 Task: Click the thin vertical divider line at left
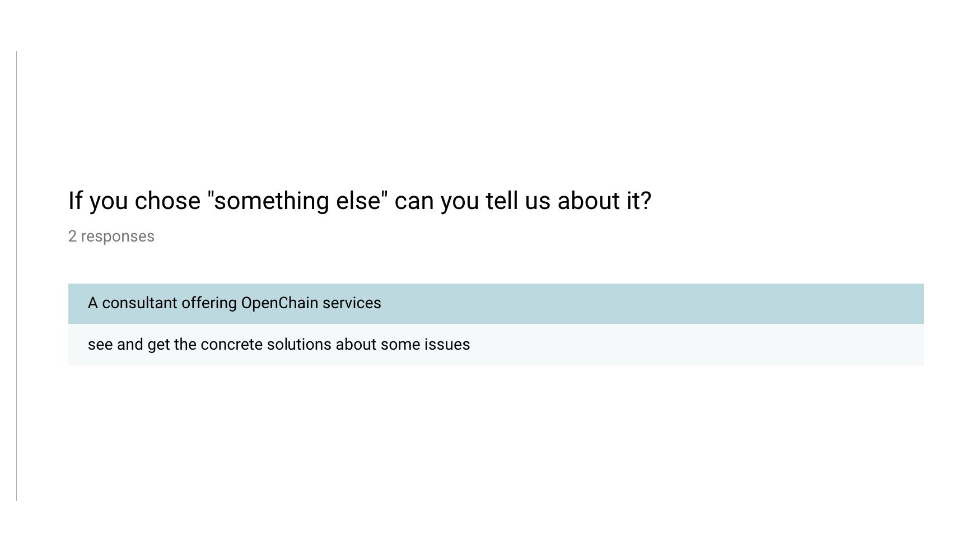[17, 276]
